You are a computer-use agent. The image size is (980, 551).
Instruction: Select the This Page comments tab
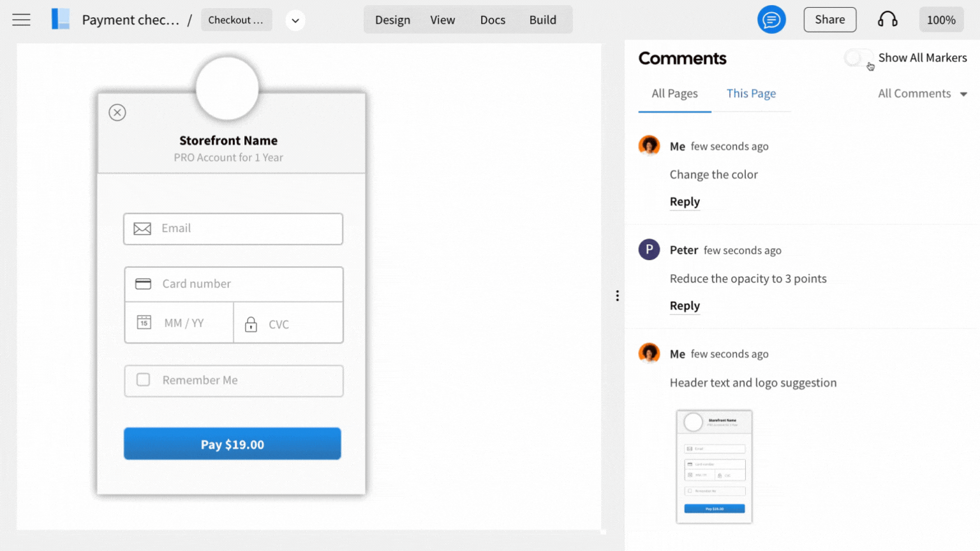click(751, 93)
